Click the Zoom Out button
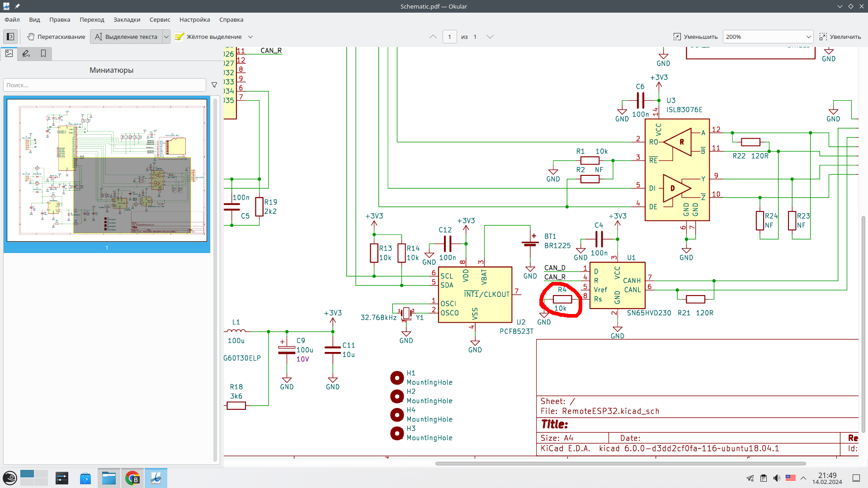The width and height of the screenshot is (868, 488). (695, 37)
